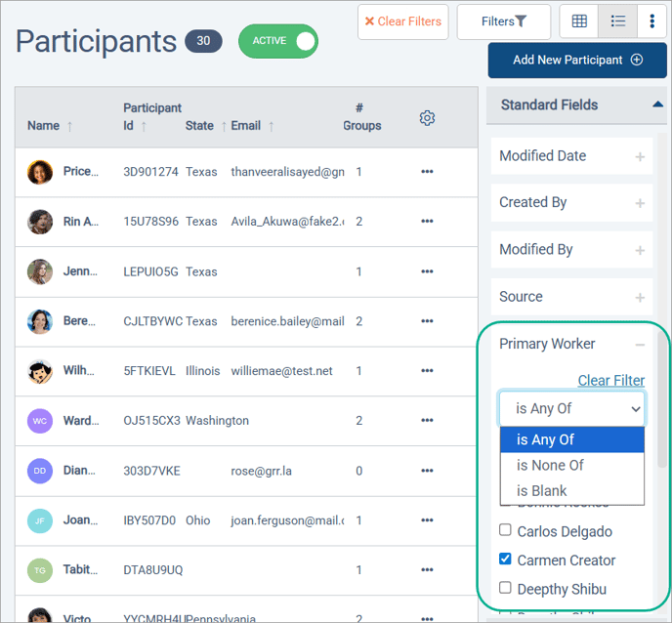Screen dimensions: 672x623
Task: Uncheck the Carmen Creator checkbox
Action: 505,560
